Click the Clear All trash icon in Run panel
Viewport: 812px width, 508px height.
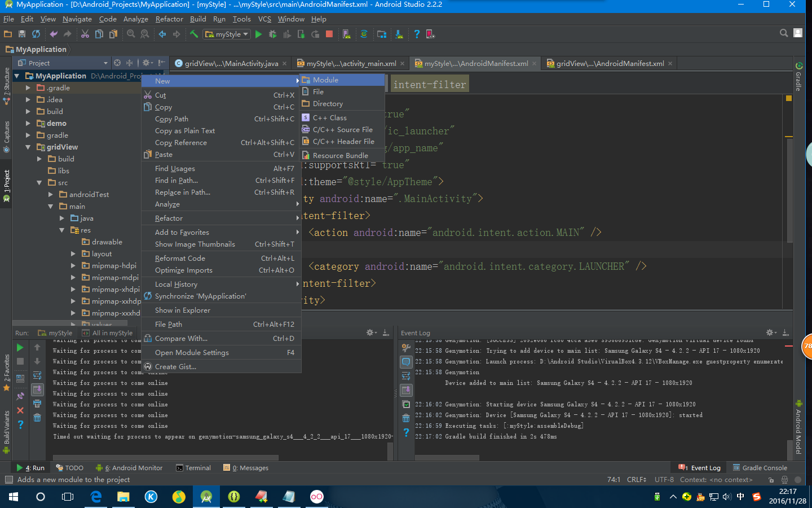click(37, 418)
